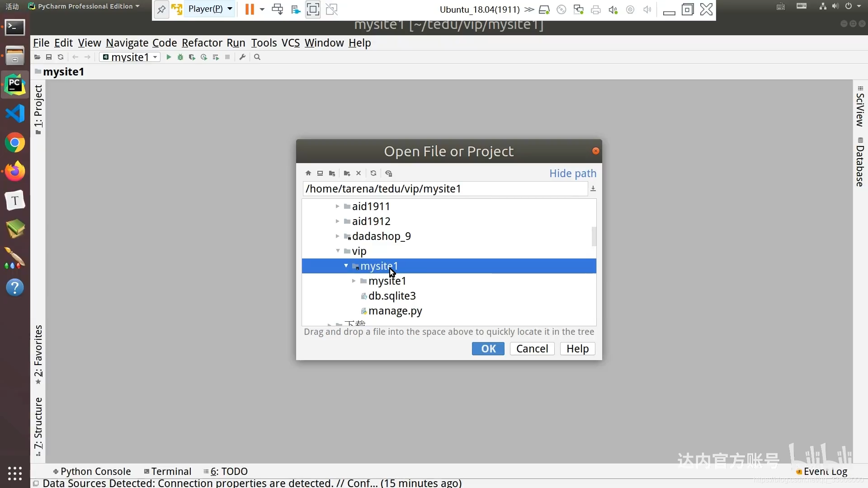Image resolution: width=868 pixels, height=488 pixels.
Task: Open the File menu
Action: coord(41,43)
